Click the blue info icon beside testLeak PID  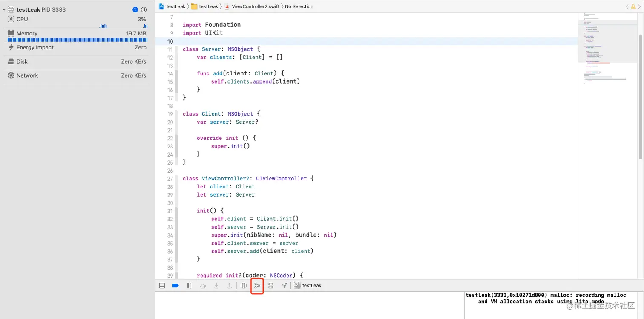pos(135,9)
